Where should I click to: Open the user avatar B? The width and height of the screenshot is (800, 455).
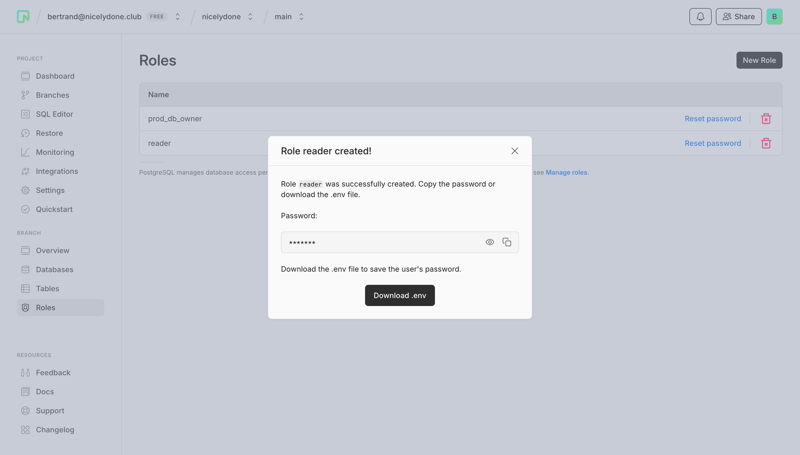(x=774, y=17)
